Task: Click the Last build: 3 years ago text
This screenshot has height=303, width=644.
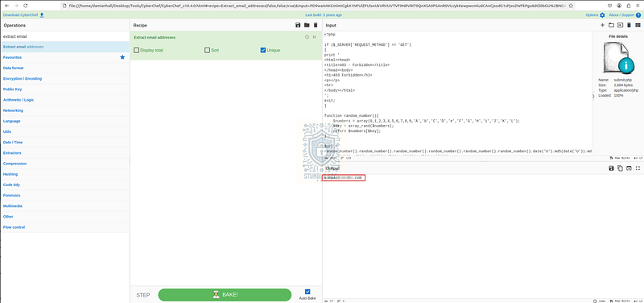Action: pyautogui.click(x=324, y=15)
